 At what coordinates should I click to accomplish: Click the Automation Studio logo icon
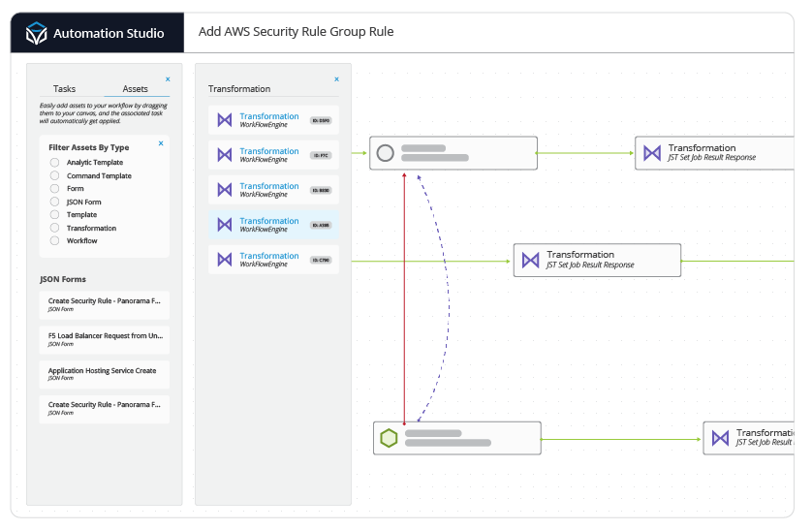point(36,34)
